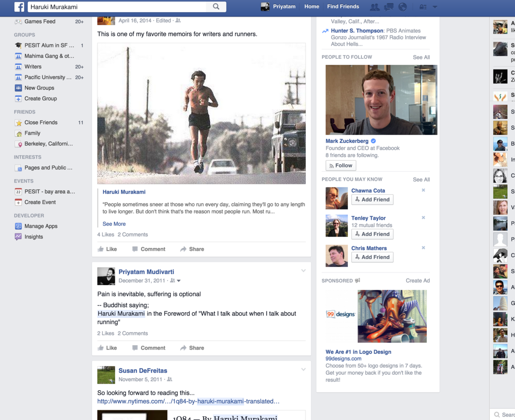Open the audience selector on December 31 post
515x420 pixels.
point(176,281)
